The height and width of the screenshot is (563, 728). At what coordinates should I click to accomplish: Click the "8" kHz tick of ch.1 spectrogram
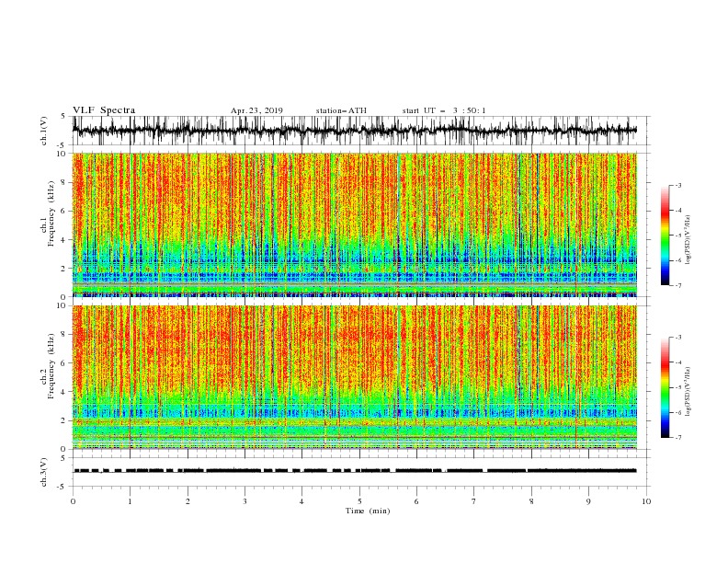[x=63, y=182]
